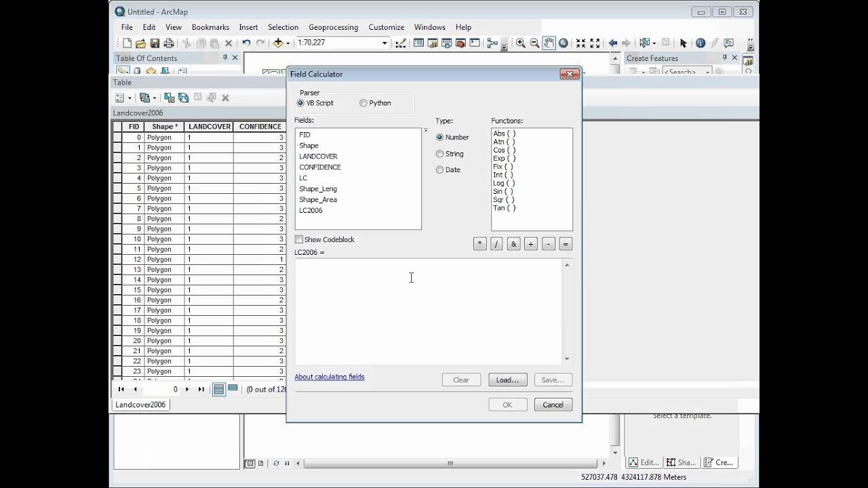Insert the ampersand operator button

click(513, 244)
